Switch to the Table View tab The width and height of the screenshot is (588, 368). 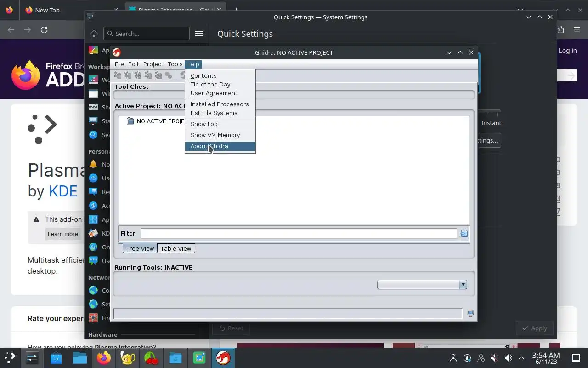coord(176,248)
